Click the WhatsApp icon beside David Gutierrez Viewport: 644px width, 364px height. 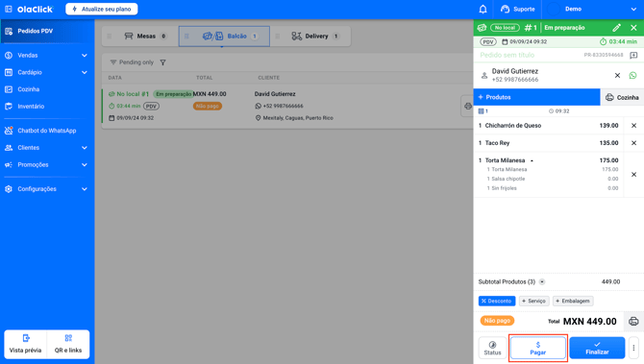pos(632,76)
